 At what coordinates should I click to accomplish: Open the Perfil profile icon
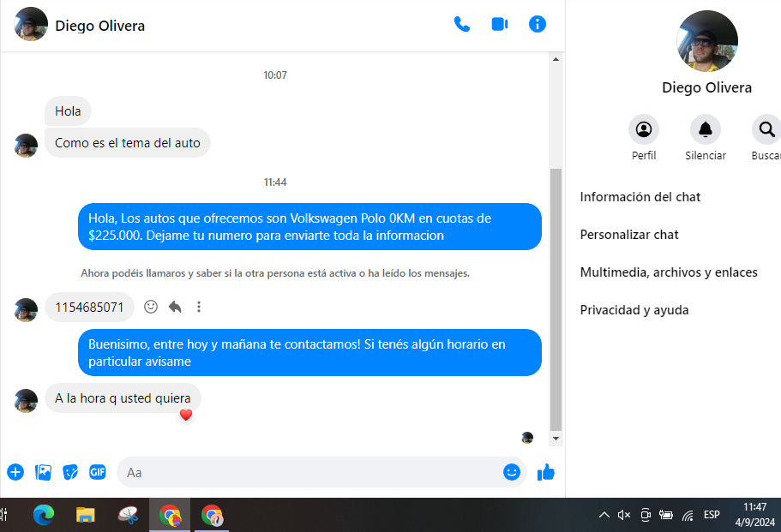[644, 129]
